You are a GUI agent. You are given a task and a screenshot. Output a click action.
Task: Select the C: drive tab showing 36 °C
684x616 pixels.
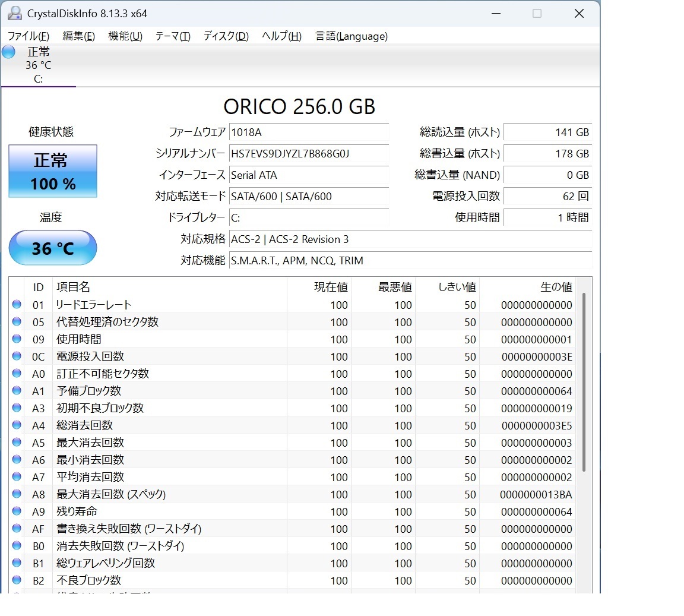click(x=39, y=65)
